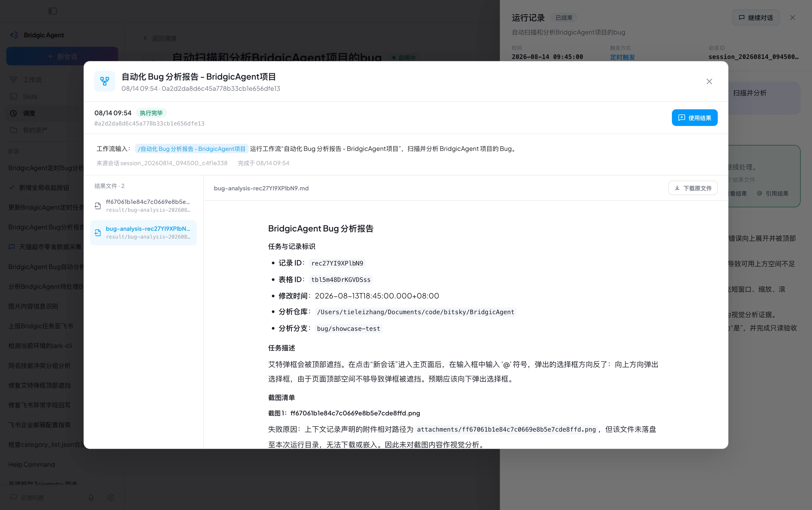Click the notification bell icon
The height and width of the screenshot is (510, 812).
click(91, 497)
